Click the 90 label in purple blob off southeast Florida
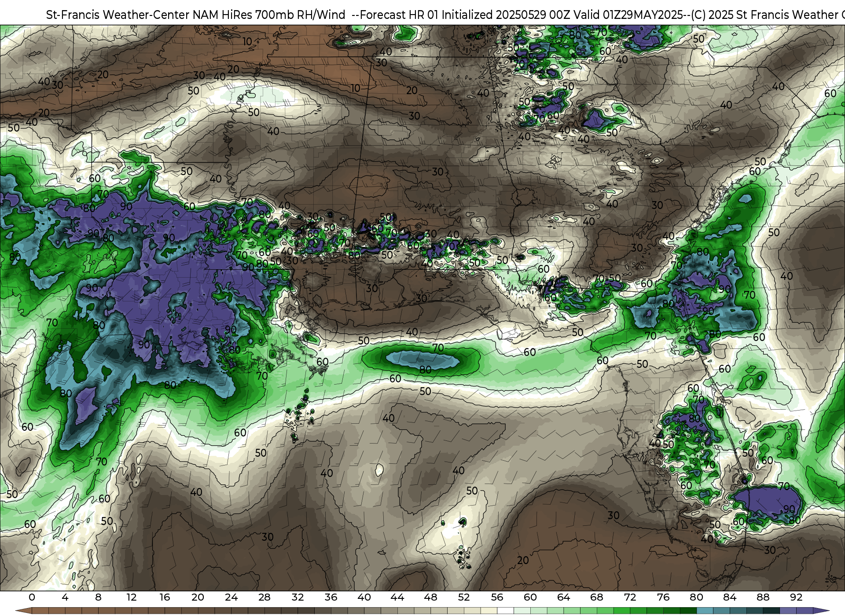Image resolution: width=845 pixels, height=616 pixels. [789, 509]
